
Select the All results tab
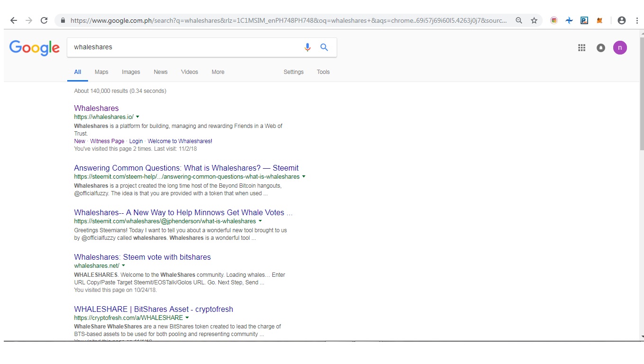pos(78,72)
